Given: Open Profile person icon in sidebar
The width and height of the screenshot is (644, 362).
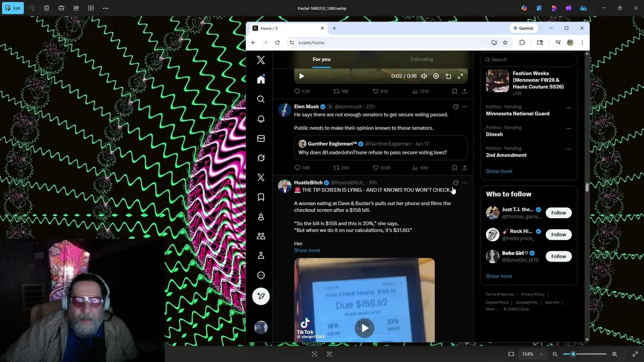Looking at the screenshot, I should tap(261, 255).
